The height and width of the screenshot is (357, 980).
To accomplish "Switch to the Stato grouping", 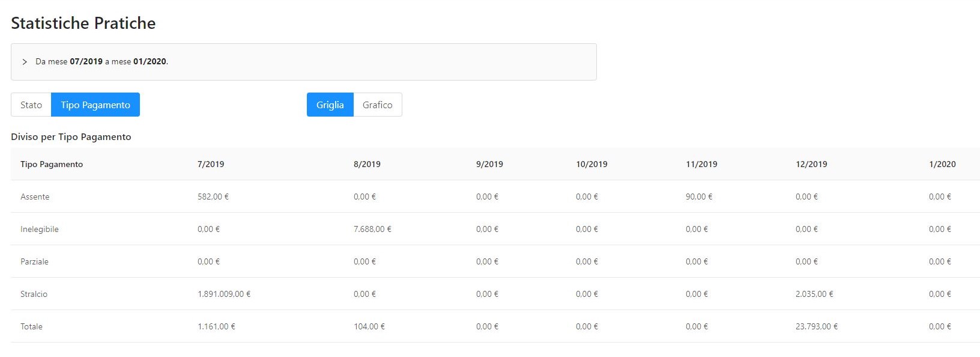I will click(x=31, y=105).
